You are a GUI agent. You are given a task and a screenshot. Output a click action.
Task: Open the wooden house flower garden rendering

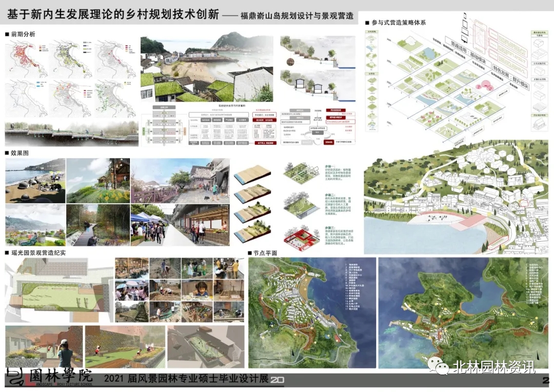[x=98, y=181]
